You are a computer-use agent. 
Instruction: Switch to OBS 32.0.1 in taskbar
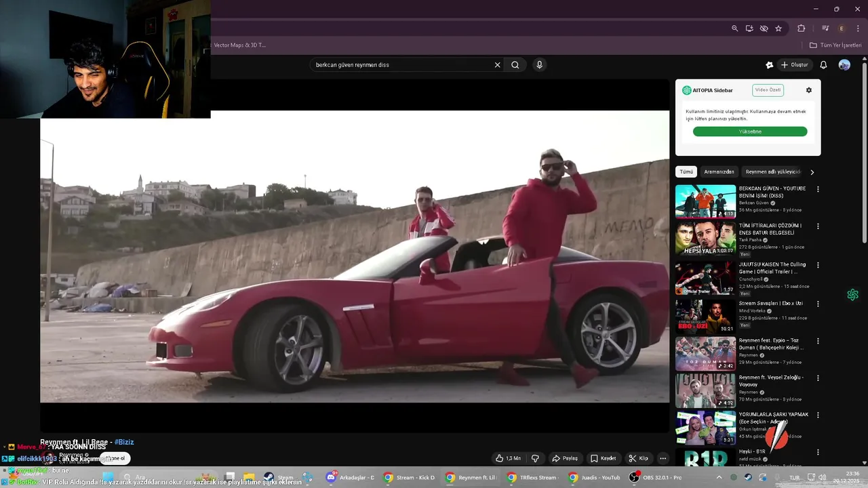[x=656, y=477]
